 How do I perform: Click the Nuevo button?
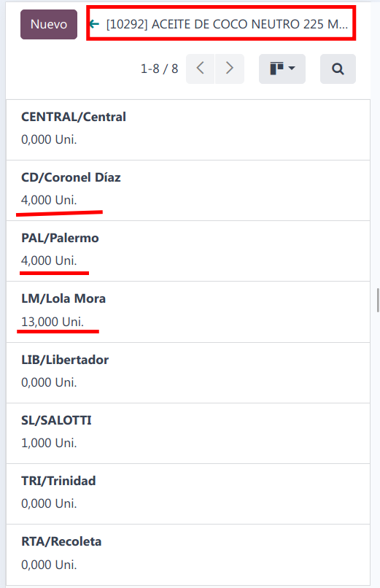tap(49, 24)
